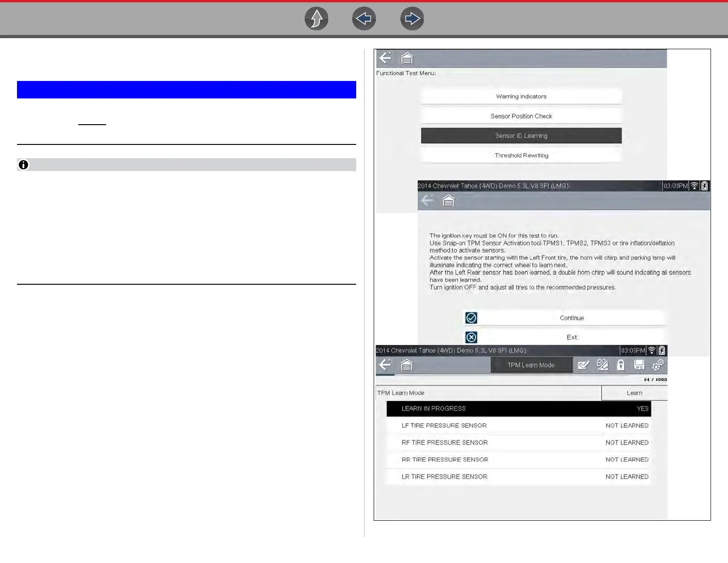Click wifi icon on TPM Learn Mode status bar
728x563 pixels.
click(652, 350)
